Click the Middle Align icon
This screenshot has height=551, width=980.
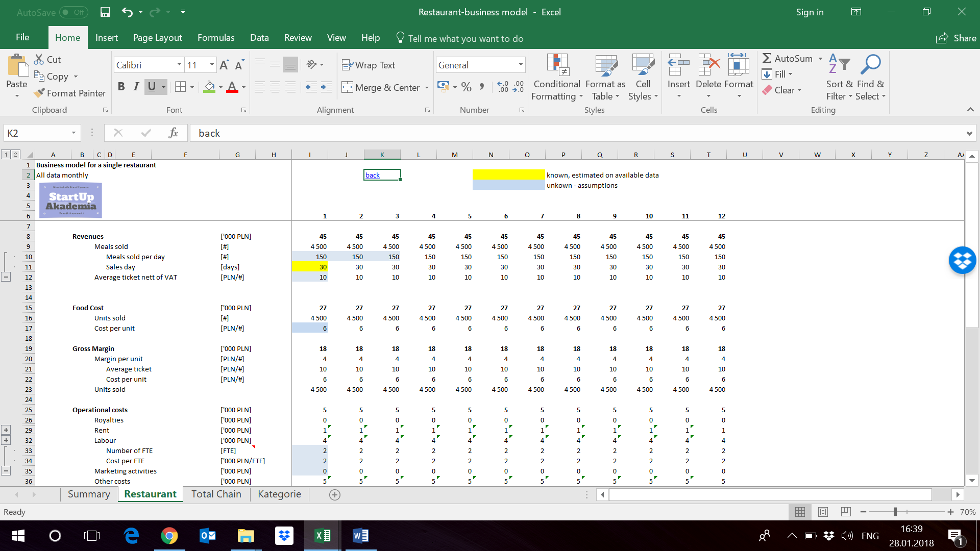click(275, 64)
